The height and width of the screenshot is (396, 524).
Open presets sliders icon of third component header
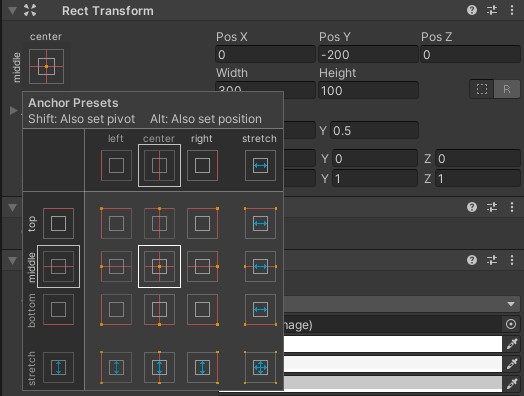[492, 260]
